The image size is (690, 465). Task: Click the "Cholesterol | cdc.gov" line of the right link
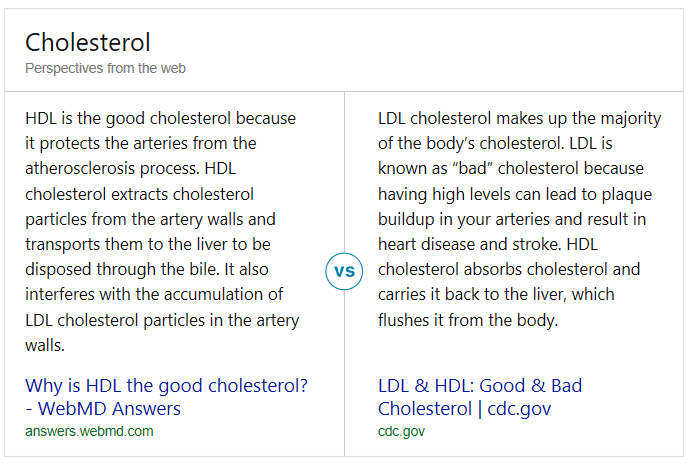click(464, 409)
